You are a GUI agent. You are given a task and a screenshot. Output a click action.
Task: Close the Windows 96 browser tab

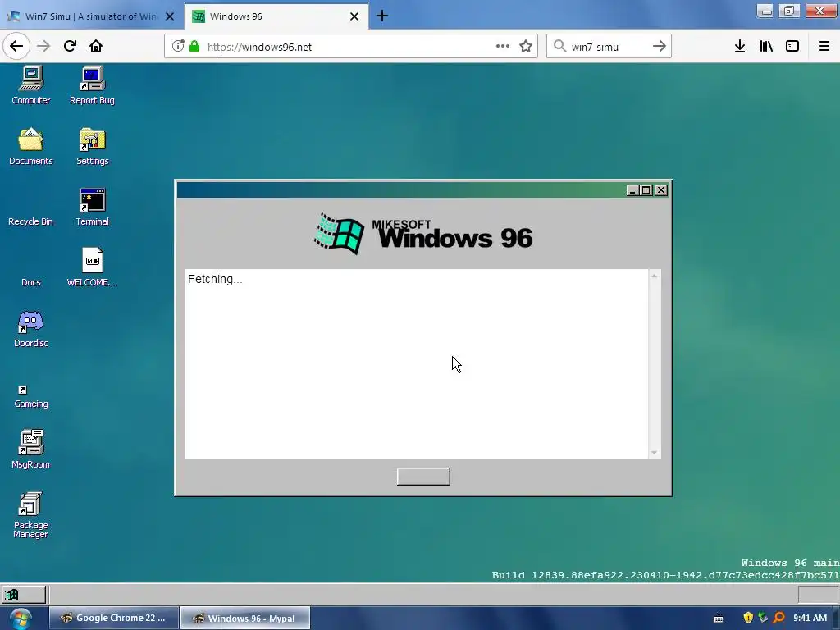(x=354, y=16)
